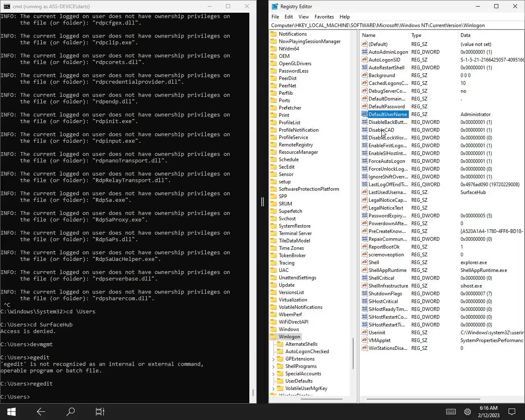Image resolution: width=525 pixels, height=420 pixels.
Task: Open the Action Center notification icon
Action: (512, 412)
